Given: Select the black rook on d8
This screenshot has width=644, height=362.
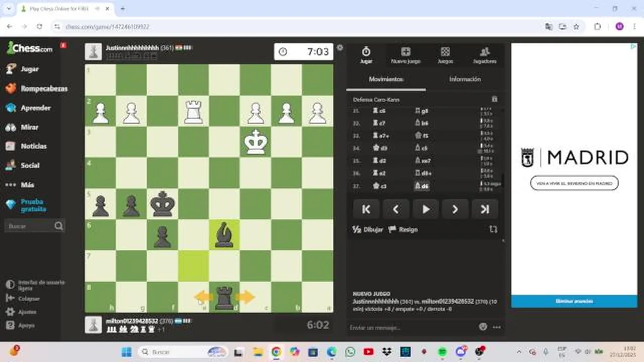Looking at the screenshot, I should pos(224,297).
